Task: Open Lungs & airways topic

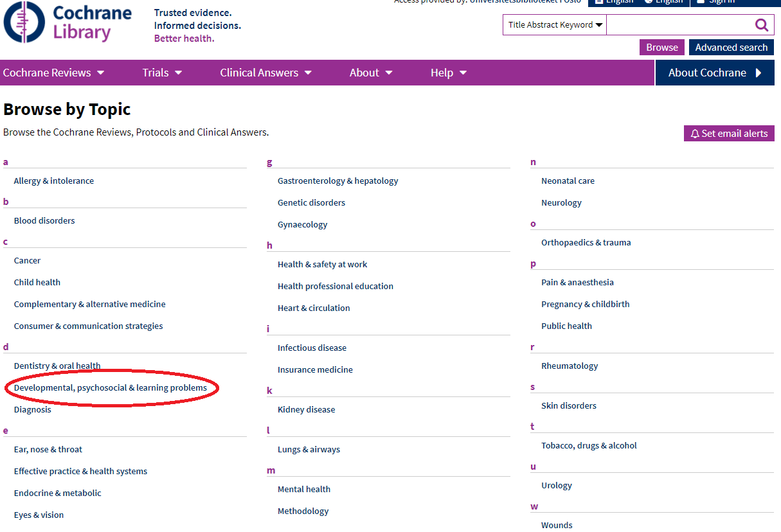Action: [x=309, y=450]
